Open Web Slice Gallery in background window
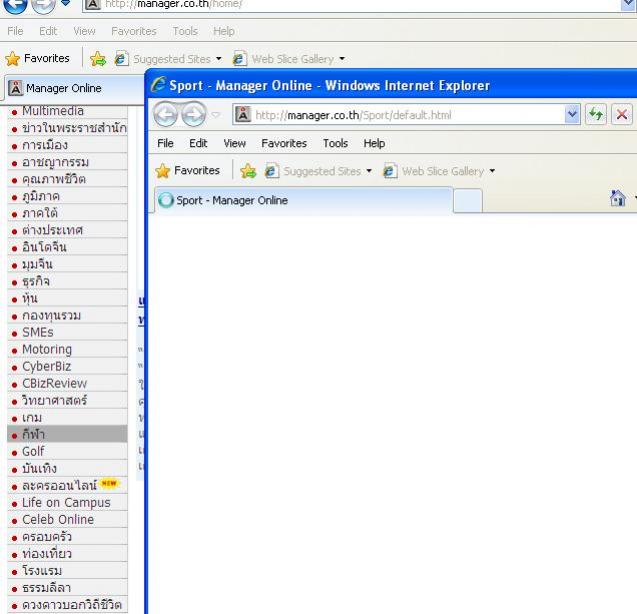The height and width of the screenshot is (614, 637). (289, 59)
